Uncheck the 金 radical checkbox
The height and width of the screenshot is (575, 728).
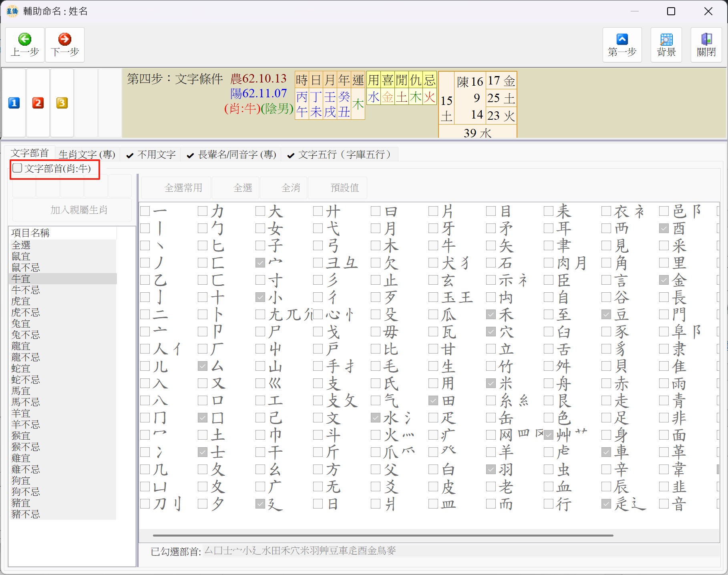(664, 280)
